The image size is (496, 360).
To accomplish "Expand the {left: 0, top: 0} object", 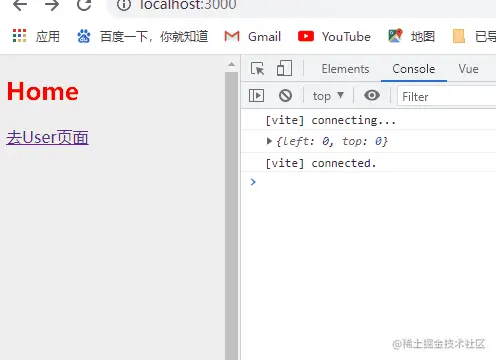I will [x=269, y=141].
